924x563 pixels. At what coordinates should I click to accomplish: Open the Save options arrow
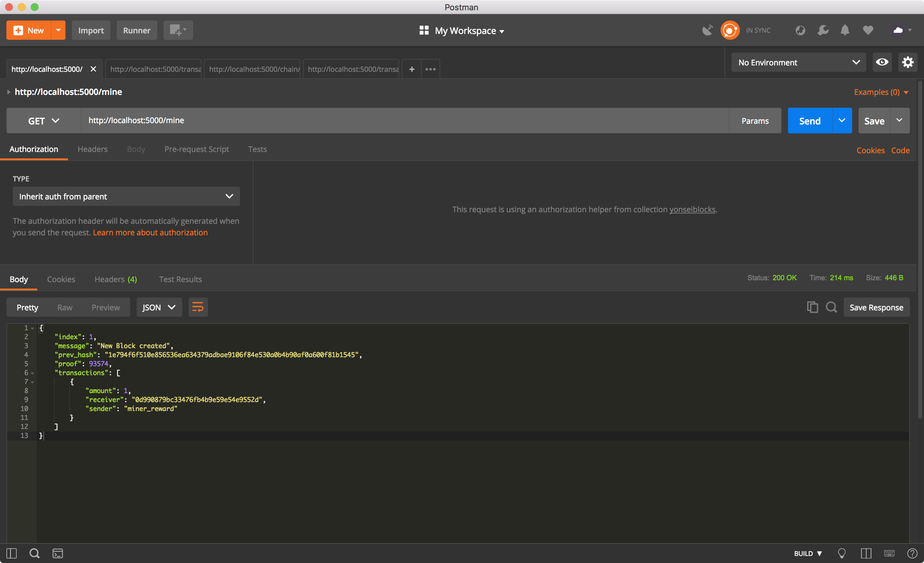coord(900,121)
